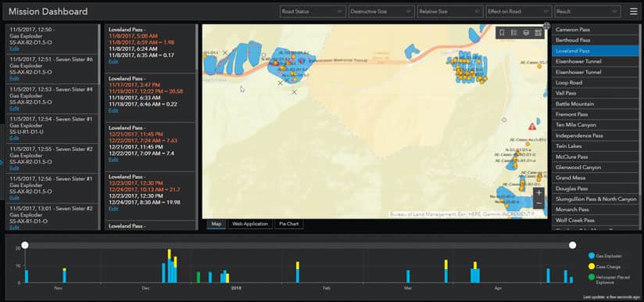
Task: Click the Mission Dashboard title
Action: pyautogui.click(x=48, y=12)
